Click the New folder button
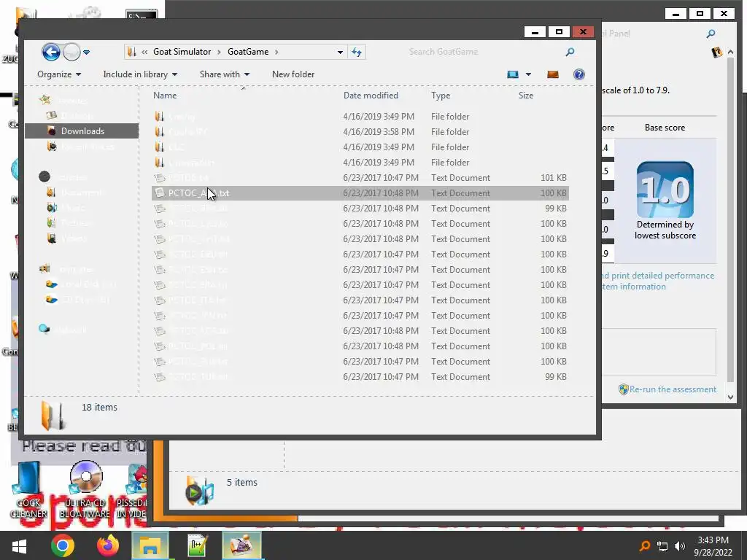The image size is (747, 560). (x=293, y=74)
